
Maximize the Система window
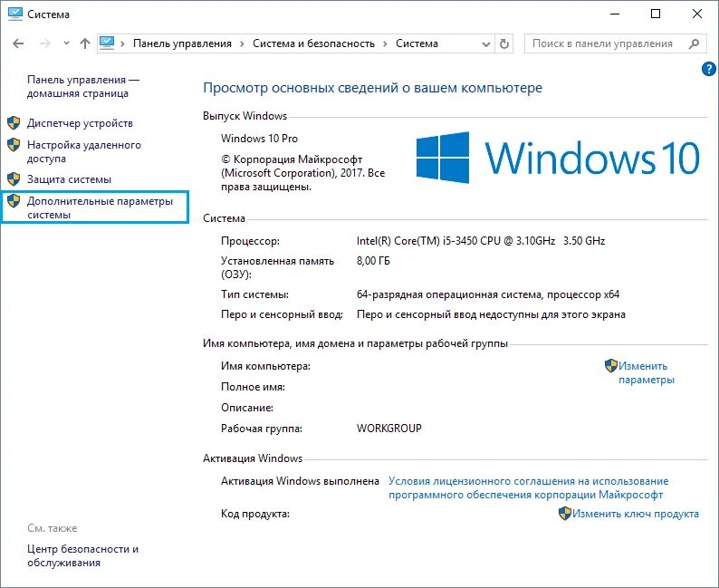coord(656,14)
